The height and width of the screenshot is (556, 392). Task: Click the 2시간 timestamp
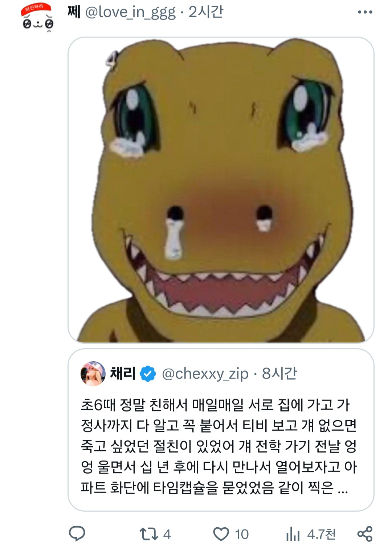coord(206,12)
